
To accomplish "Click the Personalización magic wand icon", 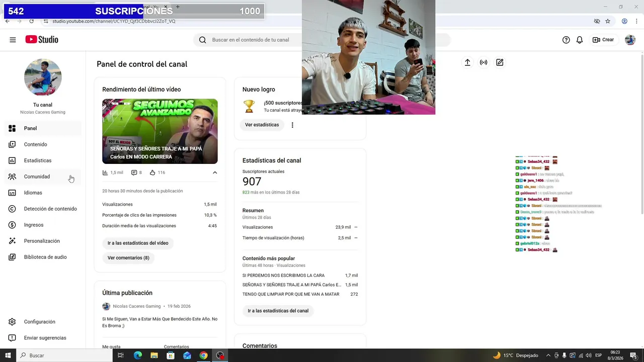I will pyautogui.click(x=13, y=241).
